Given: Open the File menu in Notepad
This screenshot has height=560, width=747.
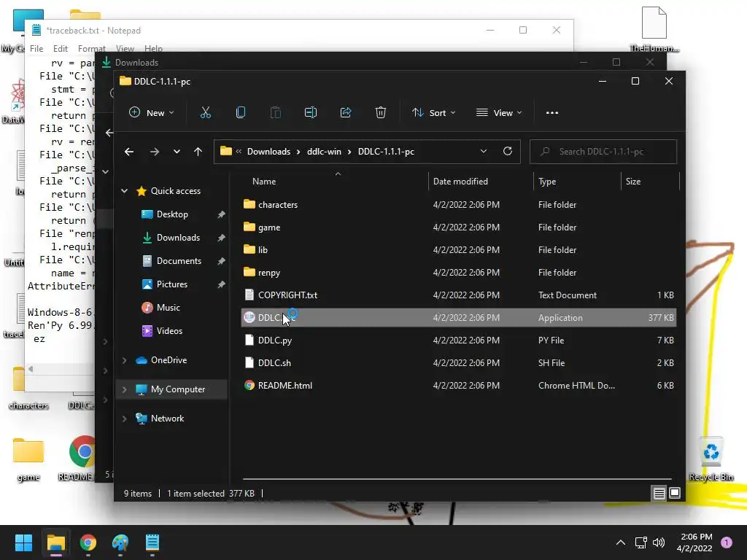Looking at the screenshot, I should (36, 49).
